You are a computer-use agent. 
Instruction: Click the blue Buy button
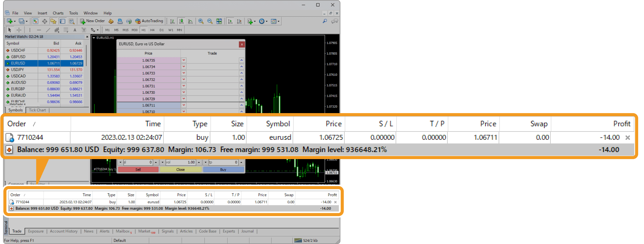pos(223,170)
